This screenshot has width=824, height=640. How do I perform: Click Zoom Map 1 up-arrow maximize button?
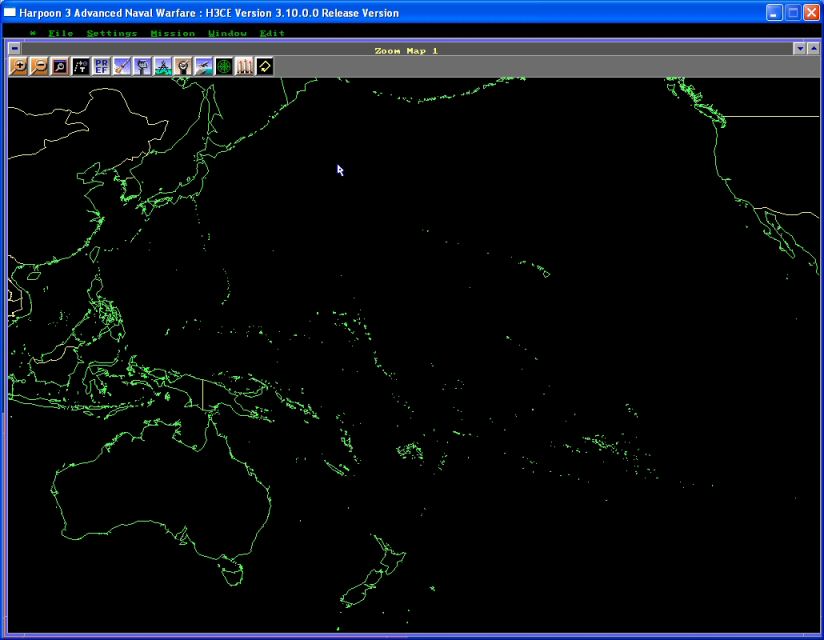point(813,49)
